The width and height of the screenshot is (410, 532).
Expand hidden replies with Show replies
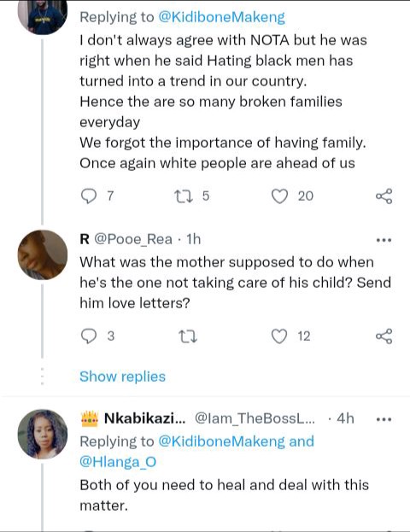coord(122,377)
